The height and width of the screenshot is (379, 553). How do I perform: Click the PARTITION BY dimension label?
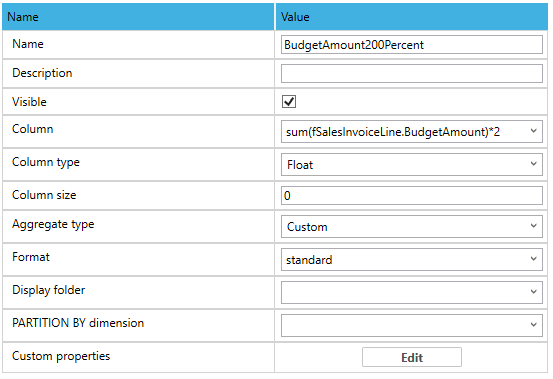click(78, 323)
